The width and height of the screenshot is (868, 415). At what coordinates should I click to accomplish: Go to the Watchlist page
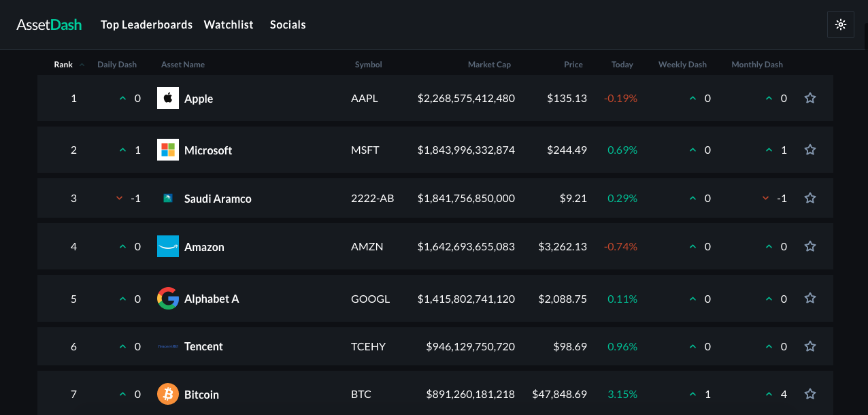pos(229,24)
